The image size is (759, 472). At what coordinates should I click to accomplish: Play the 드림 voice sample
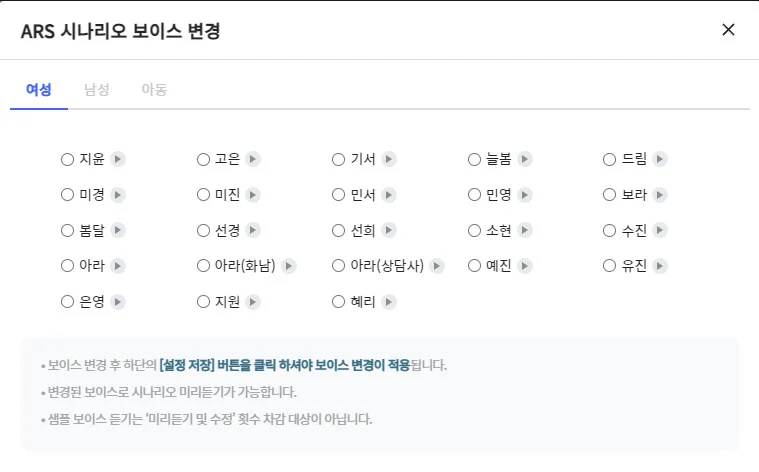pyautogui.click(x=660, y=159)
